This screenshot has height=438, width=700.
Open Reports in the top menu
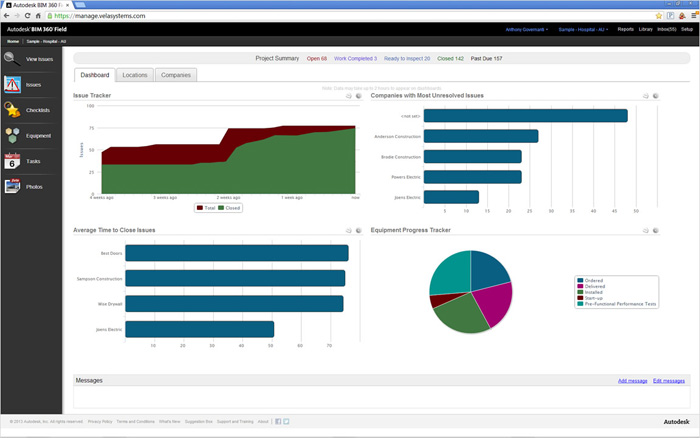(x=625, y=30)
